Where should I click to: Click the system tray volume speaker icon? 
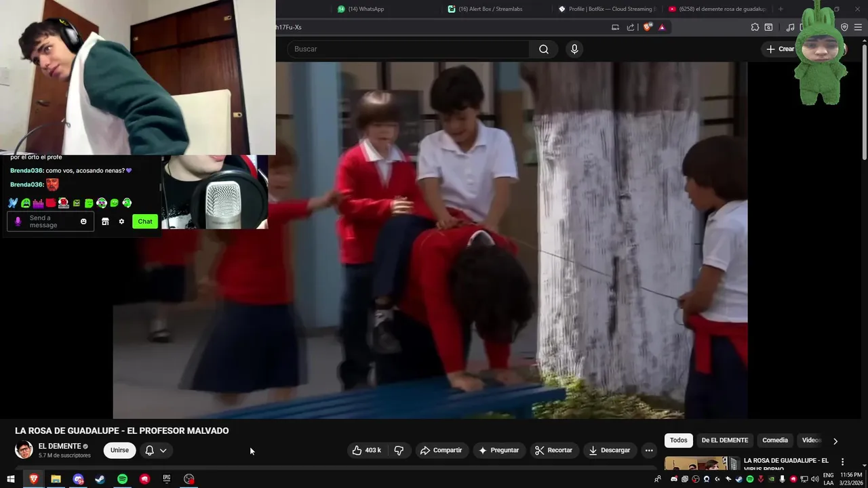814,479
